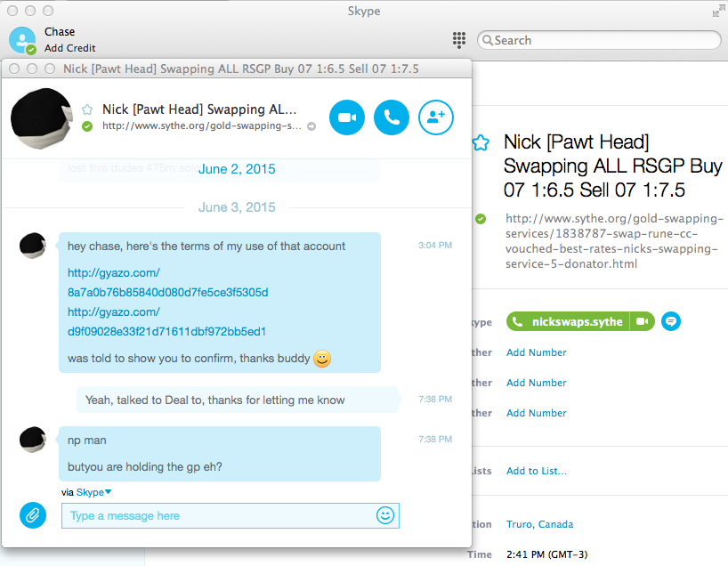
Task: Toggle favorite star in the profile panel
Action: (481, 142)
